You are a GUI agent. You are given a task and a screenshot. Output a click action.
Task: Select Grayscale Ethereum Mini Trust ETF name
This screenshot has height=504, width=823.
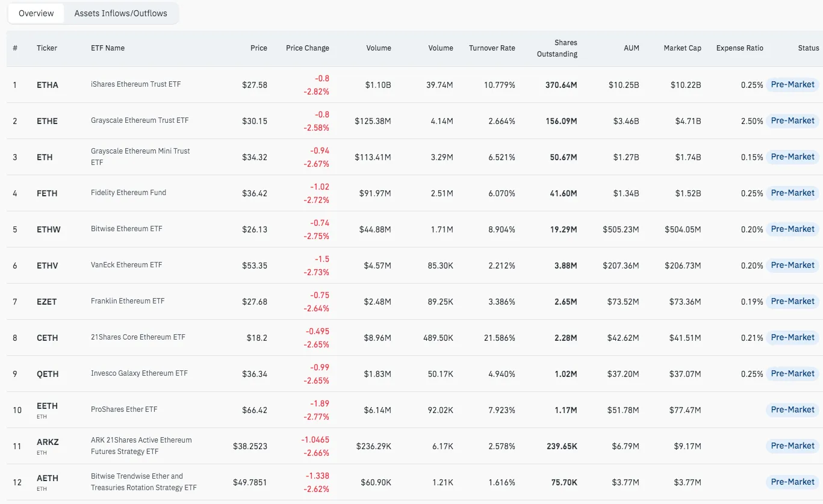[140, 157]
